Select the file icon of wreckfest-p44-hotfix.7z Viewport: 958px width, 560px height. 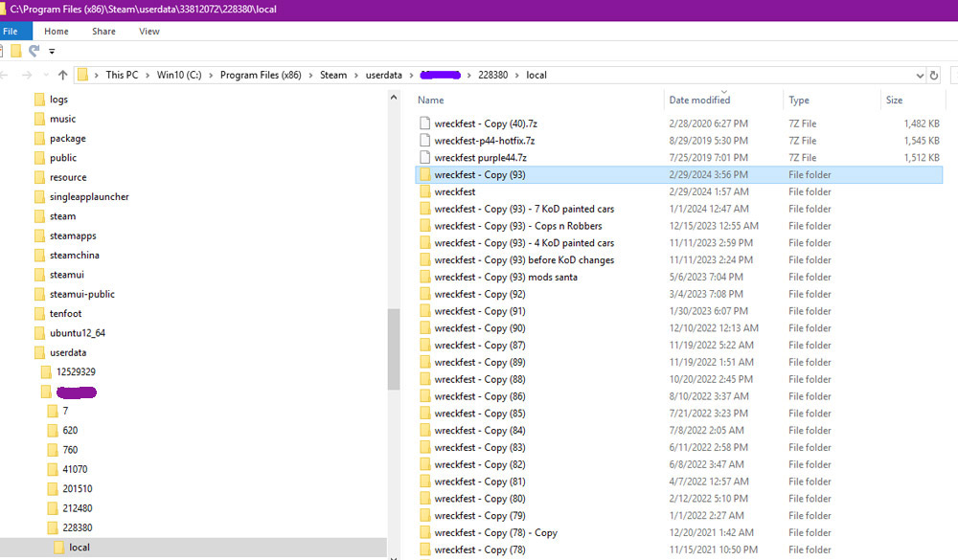[x=424, y=141]
